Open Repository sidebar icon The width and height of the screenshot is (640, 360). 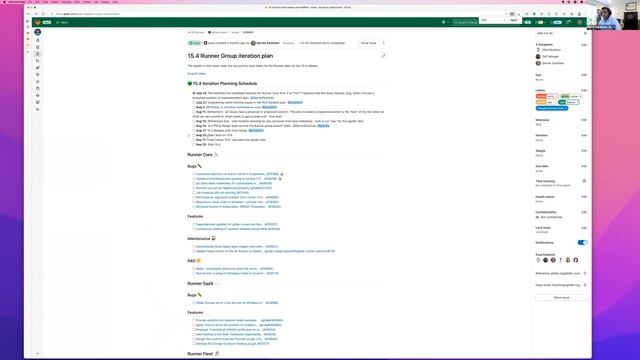(x=38, y=47)
